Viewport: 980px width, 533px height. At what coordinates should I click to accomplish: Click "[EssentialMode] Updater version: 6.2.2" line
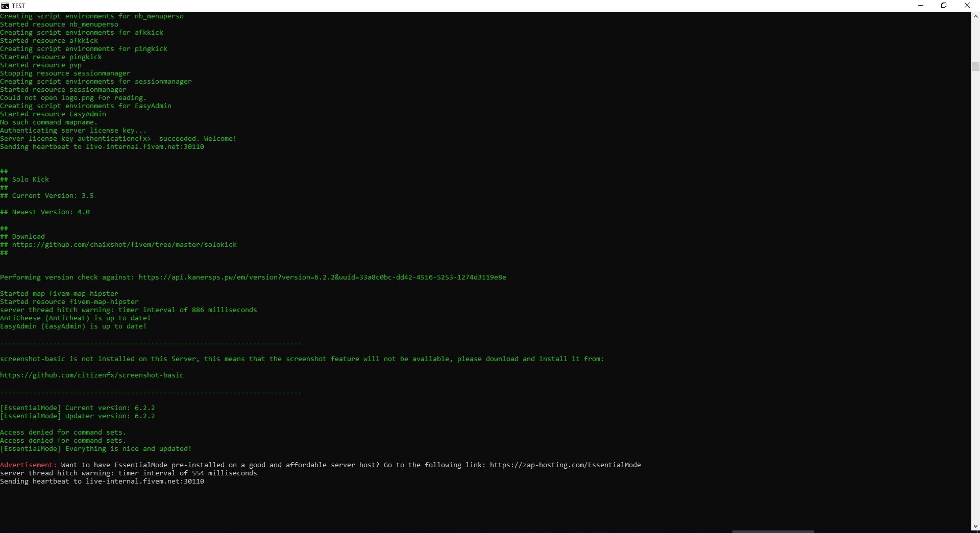click(78, 416)
